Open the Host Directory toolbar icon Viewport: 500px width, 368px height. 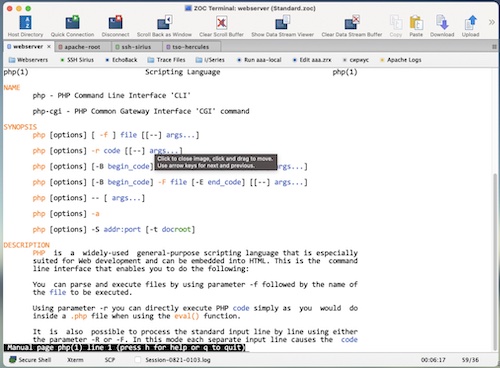tap(26, 23)
